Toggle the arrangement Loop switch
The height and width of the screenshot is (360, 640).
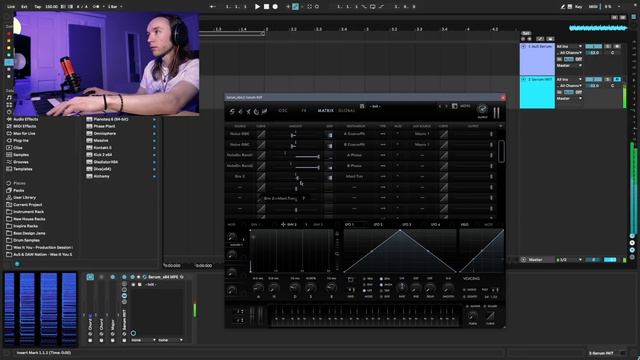(x=373, y=7)
